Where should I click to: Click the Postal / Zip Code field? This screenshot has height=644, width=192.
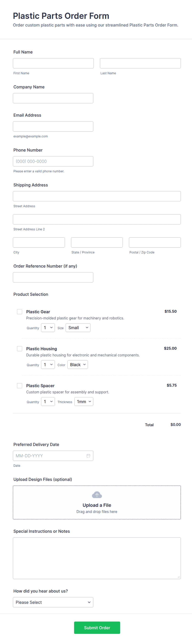tap(155, 242)
